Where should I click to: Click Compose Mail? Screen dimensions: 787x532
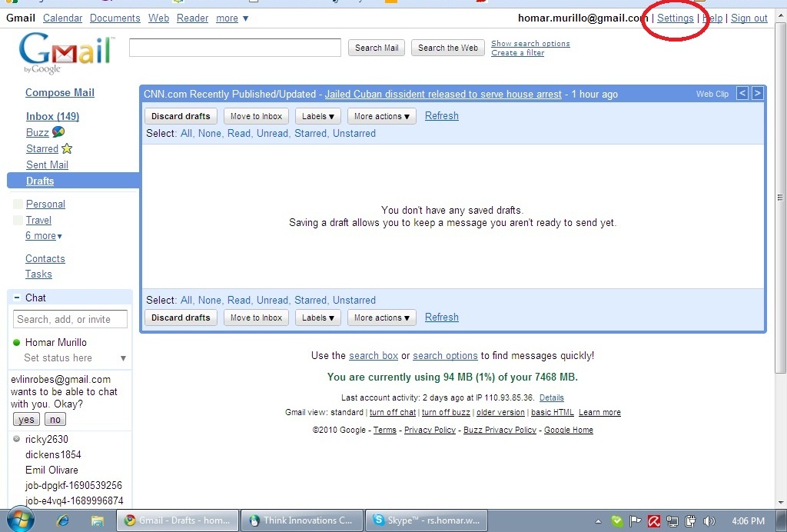(x=60, y=92)
